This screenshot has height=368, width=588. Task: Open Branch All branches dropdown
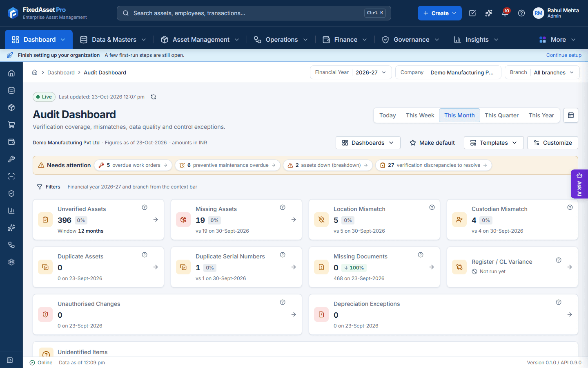pyautogui.click(x=542, y=72)
